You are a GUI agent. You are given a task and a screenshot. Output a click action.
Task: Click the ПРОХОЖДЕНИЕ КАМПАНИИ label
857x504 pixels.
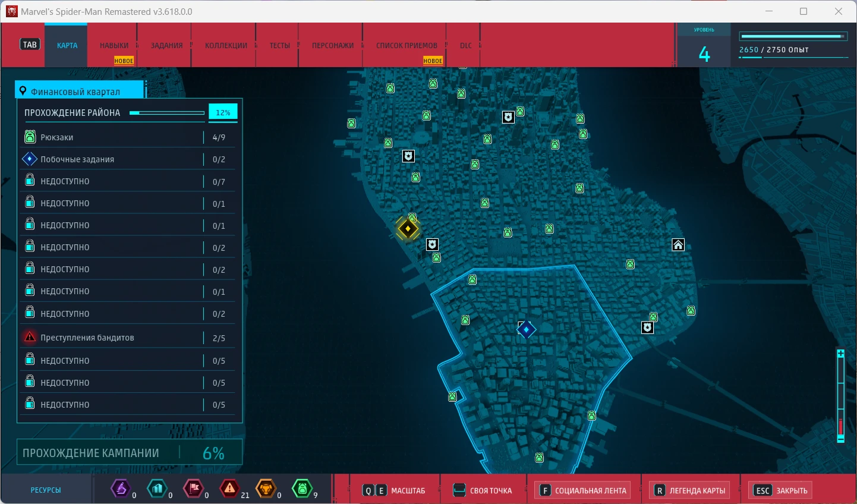point(91,453)
